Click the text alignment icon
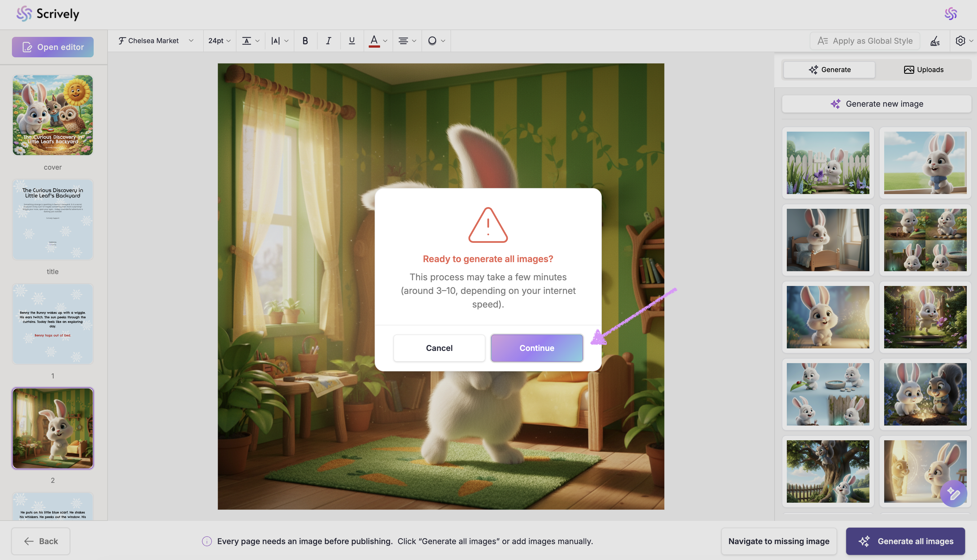The image size is (977, 560). pyautogui.click(x=403, y=41)
